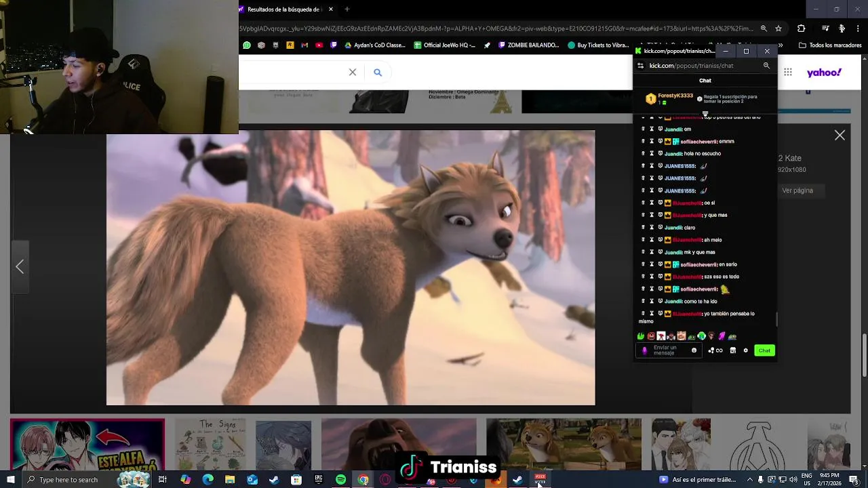
Task: Select the purple identity icon in chat box
Action: tap(644, 350)
